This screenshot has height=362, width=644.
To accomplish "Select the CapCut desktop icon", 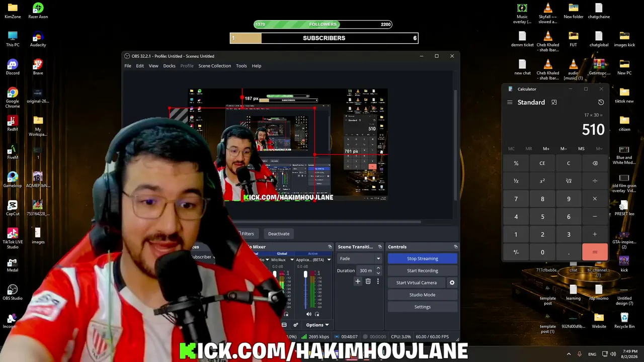I will coord(13,208).
